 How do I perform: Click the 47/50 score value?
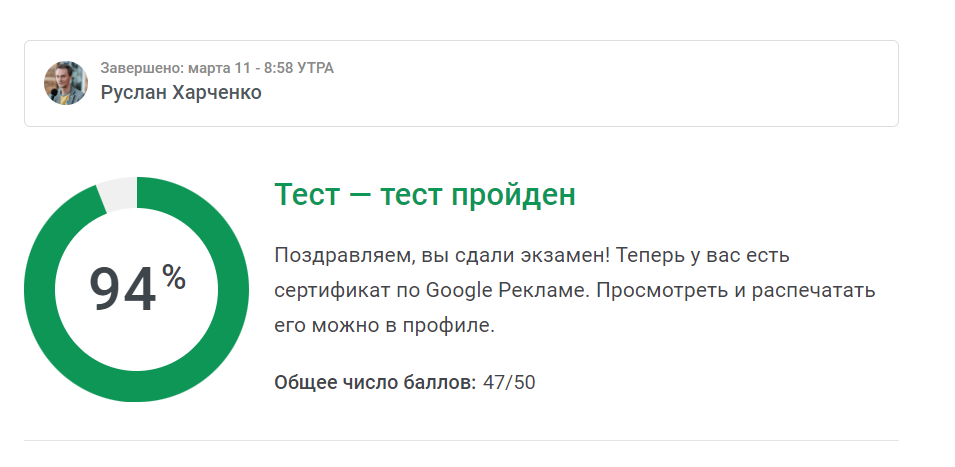pyautogui.click(x=509, y=382)
